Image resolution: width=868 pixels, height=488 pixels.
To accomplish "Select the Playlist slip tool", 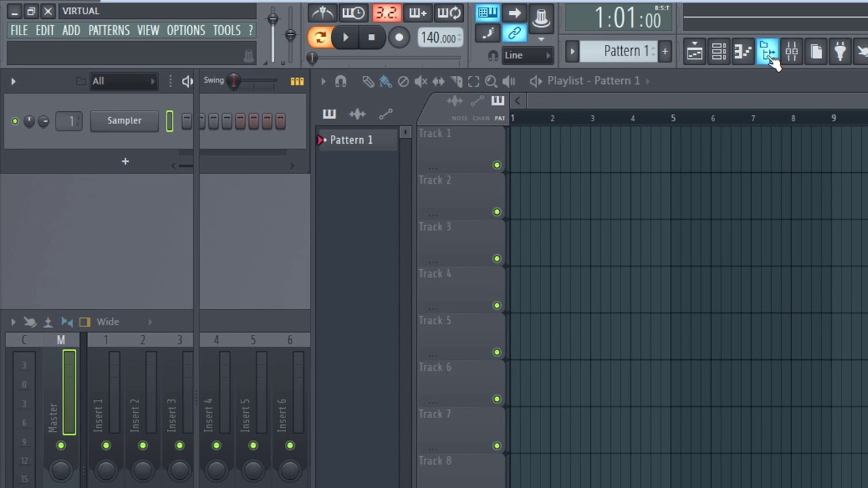I will [x=438, y=81].
